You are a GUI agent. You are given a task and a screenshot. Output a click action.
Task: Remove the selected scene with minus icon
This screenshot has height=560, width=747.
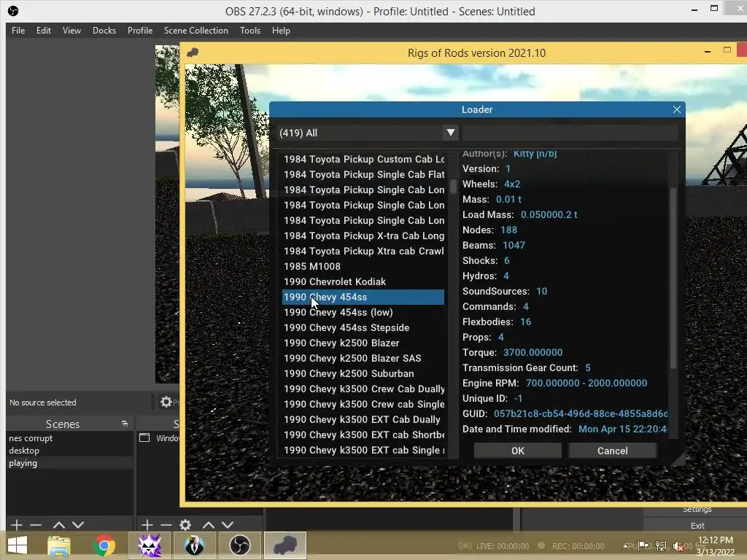(36, 525)
